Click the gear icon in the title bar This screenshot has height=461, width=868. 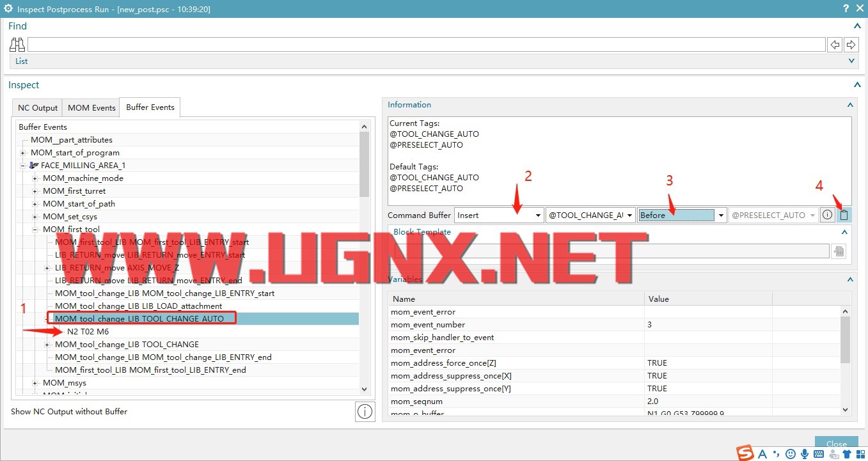[8, 8]
